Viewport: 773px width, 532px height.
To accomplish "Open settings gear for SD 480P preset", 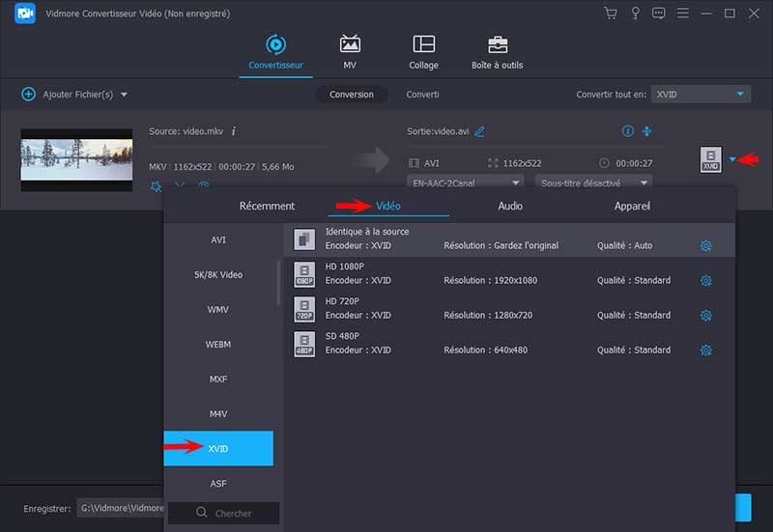I will (705, 350).
